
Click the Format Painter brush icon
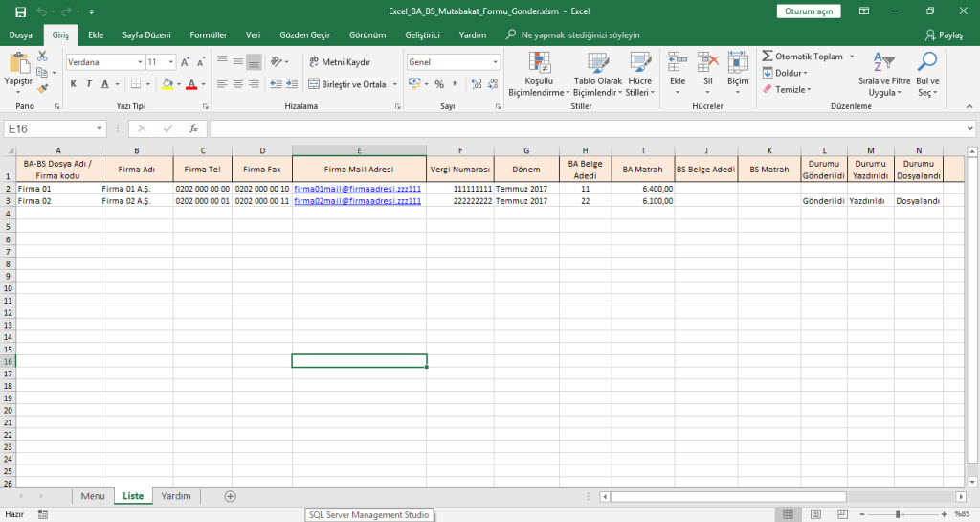(42, 88)
